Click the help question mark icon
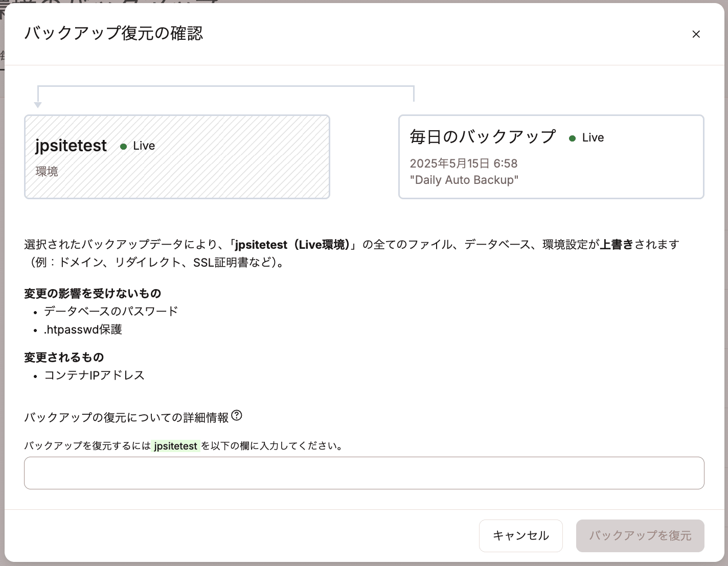728x566 pixels. tap(236, 416)
